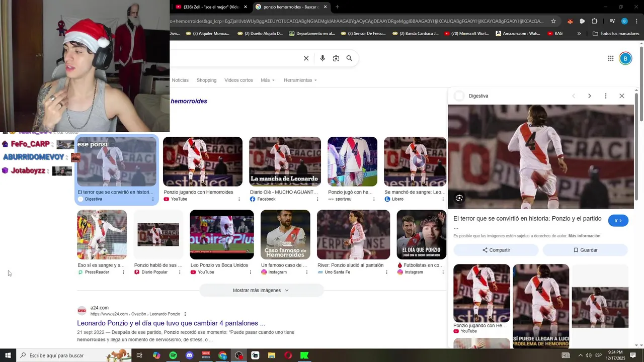The image size is (644, 362).
Task: Click the Windows taskbar search box
Action: [x=73, y=355]
